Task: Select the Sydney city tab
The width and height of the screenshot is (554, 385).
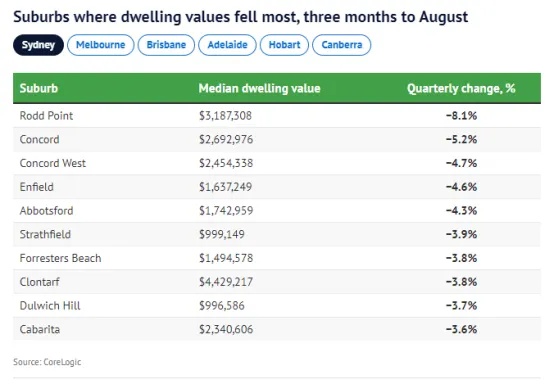Action: tap(38, 45)
